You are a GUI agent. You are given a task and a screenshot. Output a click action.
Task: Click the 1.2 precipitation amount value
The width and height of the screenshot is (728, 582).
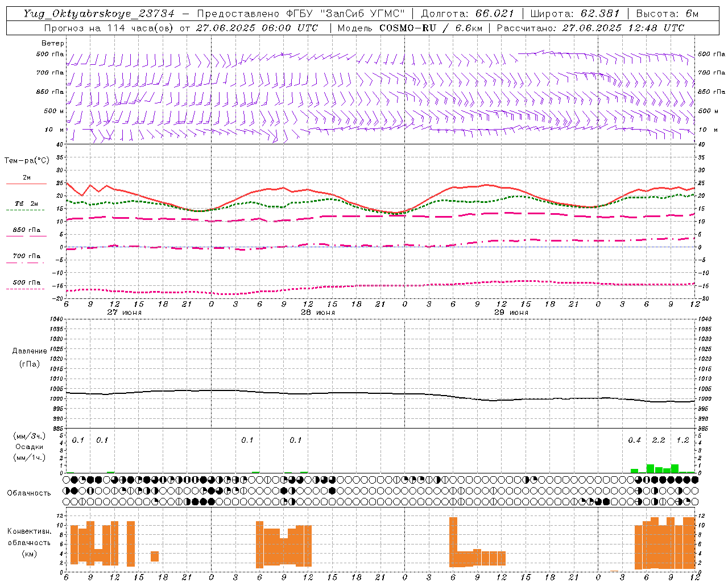pyautogui.click(x=682, y=440)
